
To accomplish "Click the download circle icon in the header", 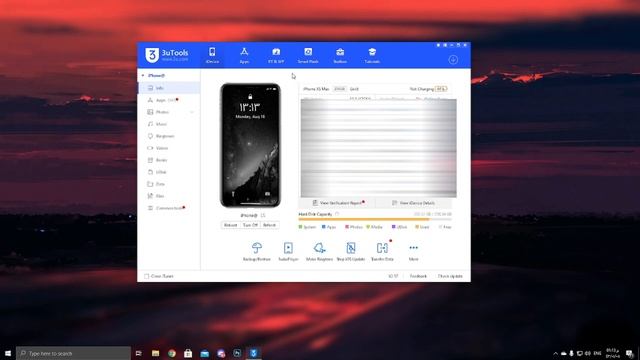I will point(453,60).
